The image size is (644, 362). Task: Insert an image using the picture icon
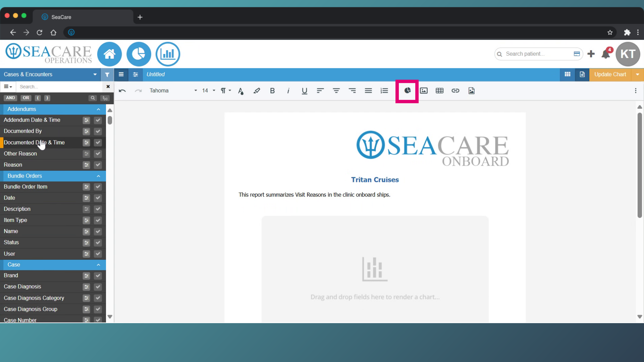pos(424,91)
